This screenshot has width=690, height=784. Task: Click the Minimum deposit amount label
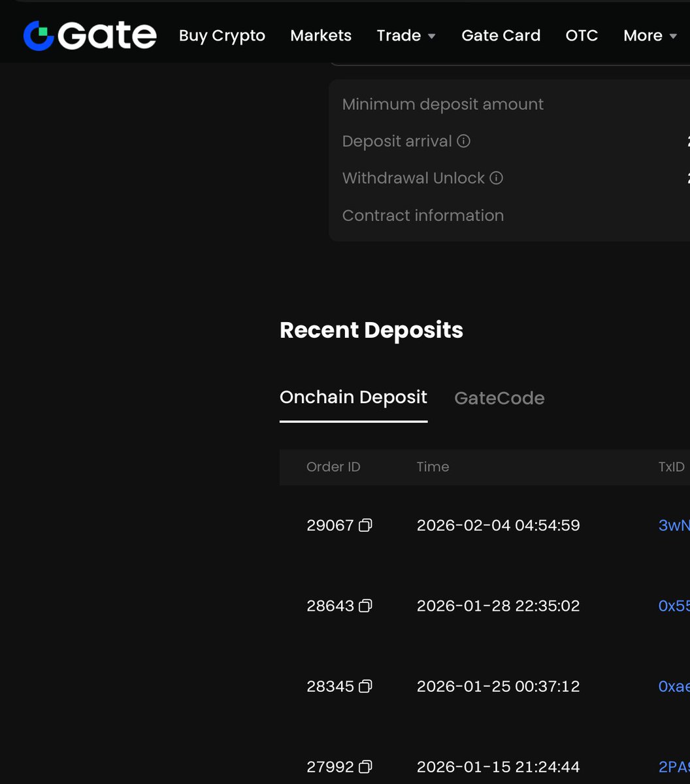(443, 105)
